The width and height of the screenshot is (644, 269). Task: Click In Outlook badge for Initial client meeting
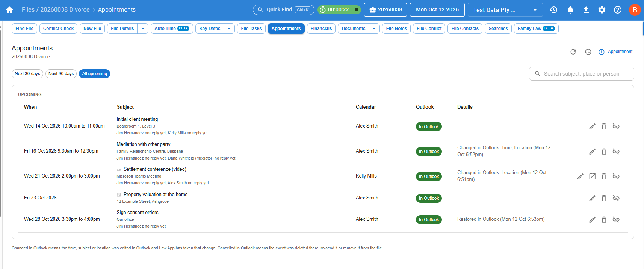coord(429,127)
